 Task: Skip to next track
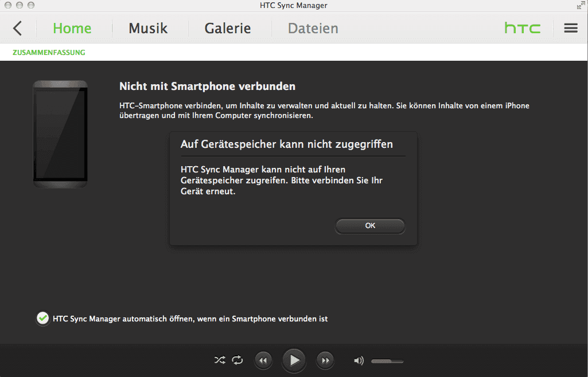(x=325, y=360)
